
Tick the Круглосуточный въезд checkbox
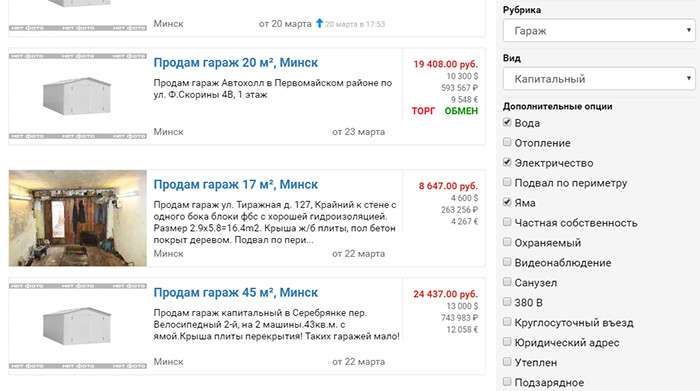click(x=507, y=322)
